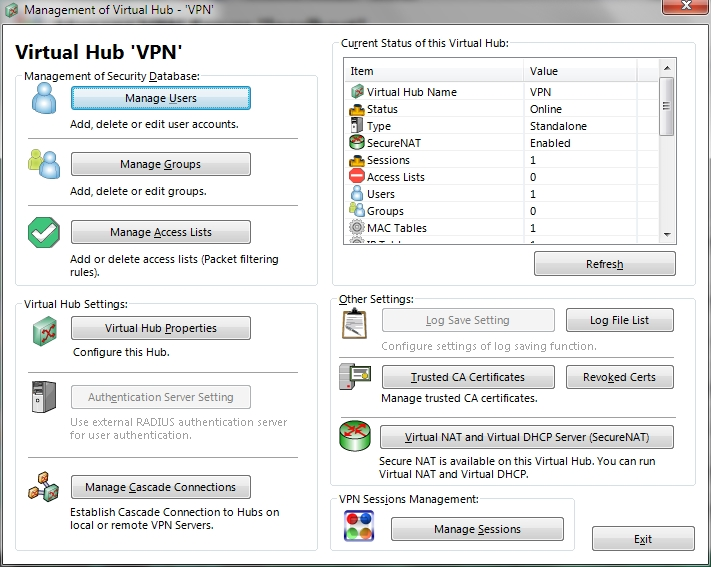The width and height of the screenshot is (711, 567).
Task: Click the cascade connections network icon
Action: [44, 487]
